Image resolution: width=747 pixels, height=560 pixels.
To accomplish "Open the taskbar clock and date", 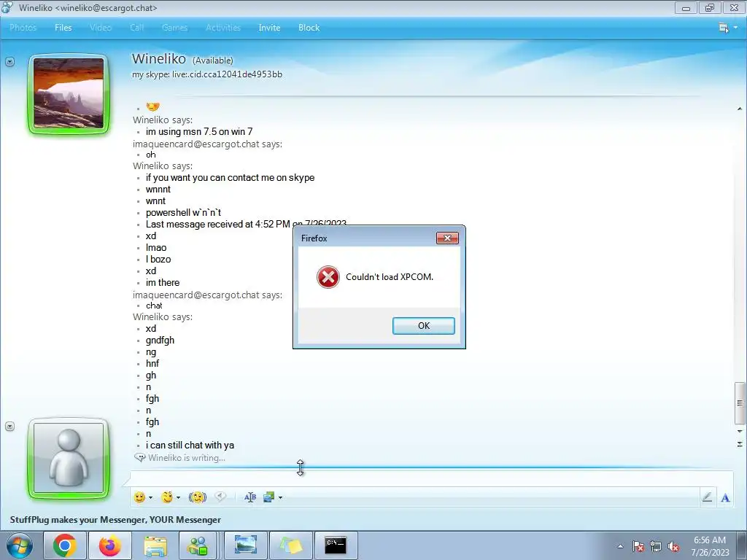I will [710, 546].
